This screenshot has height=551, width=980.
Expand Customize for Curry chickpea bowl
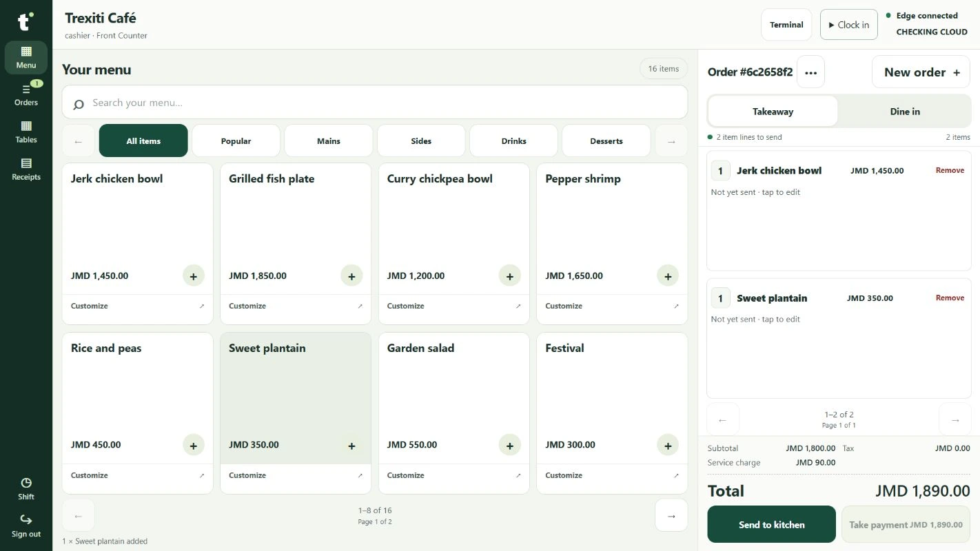pyautogui.click(x=454, y=306)
